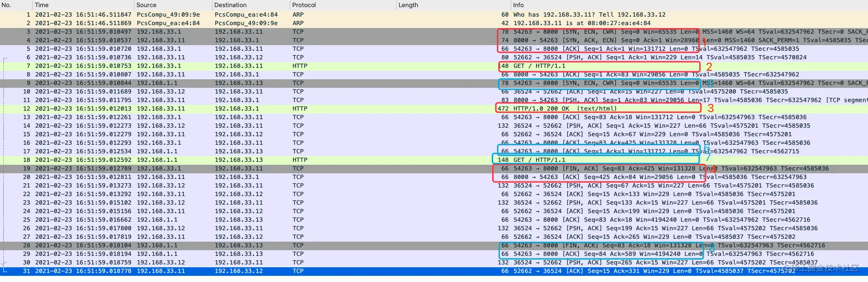Select packet 23 timed 16:51:59.015102
The height and width of the screenshot is (282, 868).
[434, 203]
